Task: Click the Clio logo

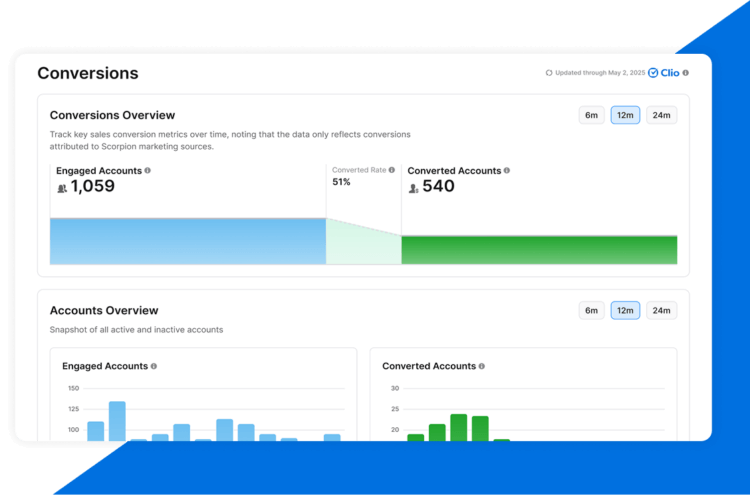Action: 664,73
